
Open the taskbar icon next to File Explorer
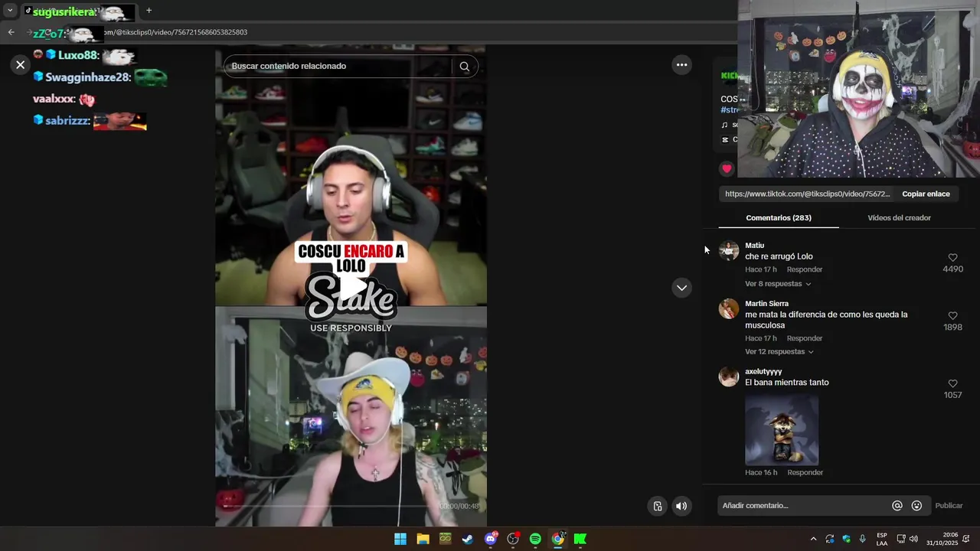point(446,539)
